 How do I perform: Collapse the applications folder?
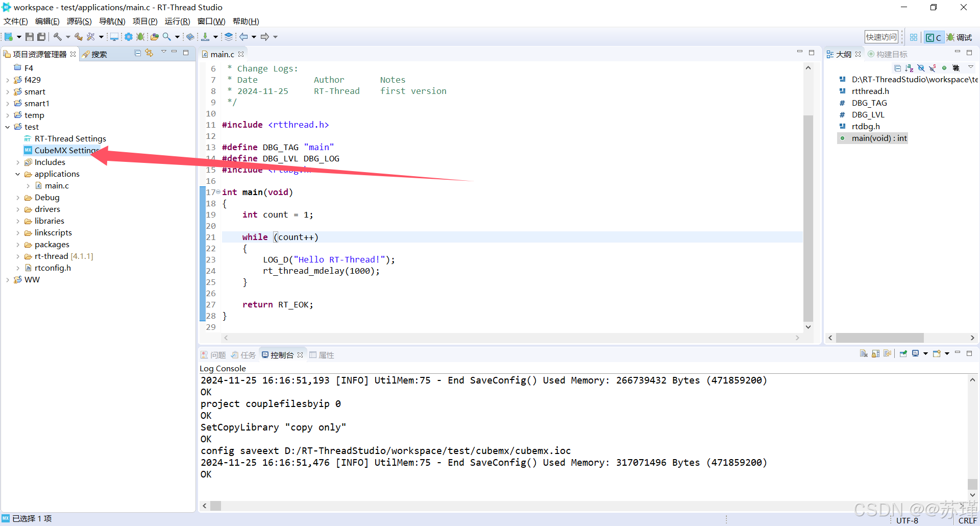(18, 174)
